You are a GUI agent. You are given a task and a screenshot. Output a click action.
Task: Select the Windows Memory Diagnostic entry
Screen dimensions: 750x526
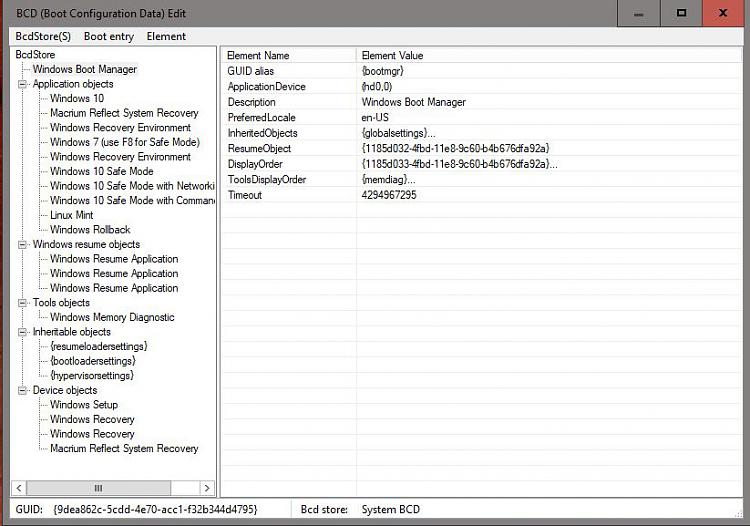click(x=112, y=317)
